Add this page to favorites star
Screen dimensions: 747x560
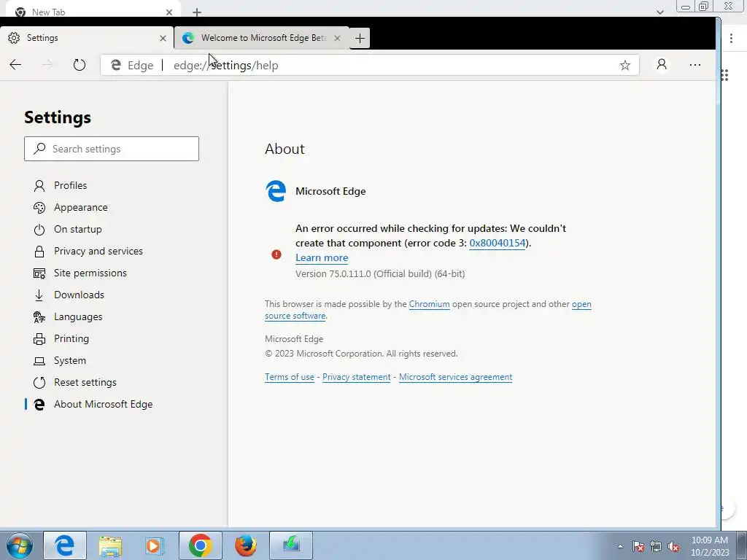point(624,65)
